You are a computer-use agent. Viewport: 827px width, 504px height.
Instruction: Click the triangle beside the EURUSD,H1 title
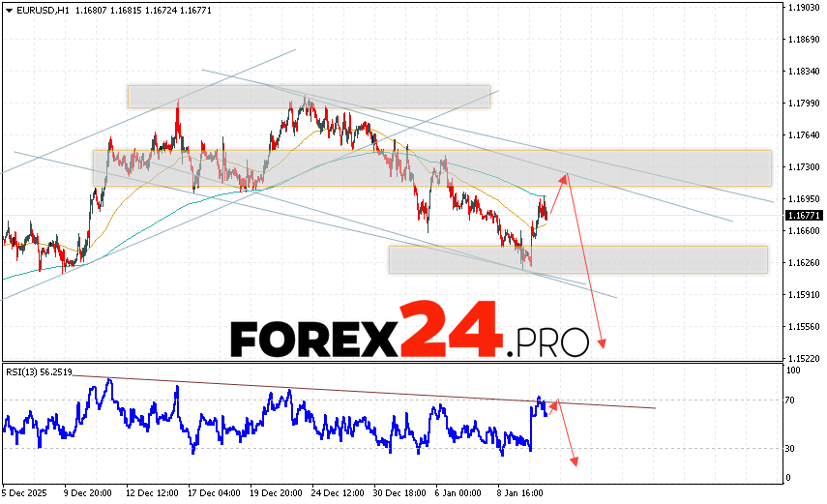click(8, 9)
